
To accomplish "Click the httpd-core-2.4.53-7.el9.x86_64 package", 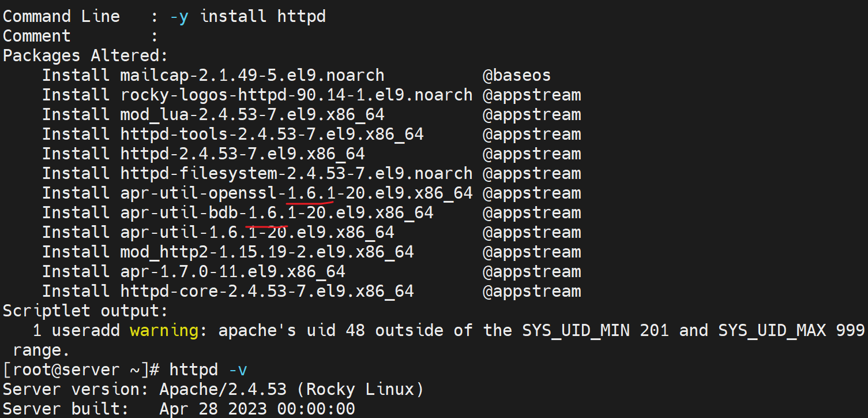I will point(267,291).
